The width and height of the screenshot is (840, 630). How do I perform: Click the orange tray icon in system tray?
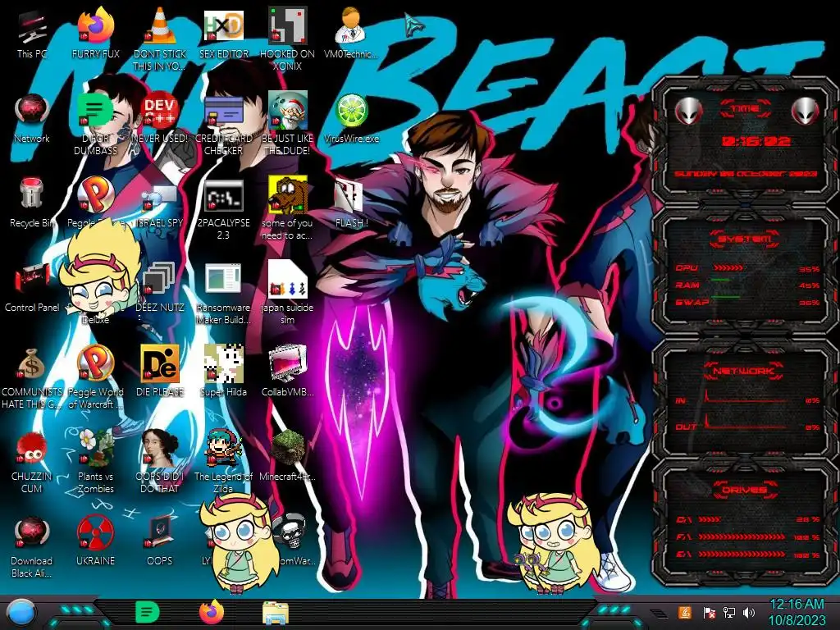[684, 612]
